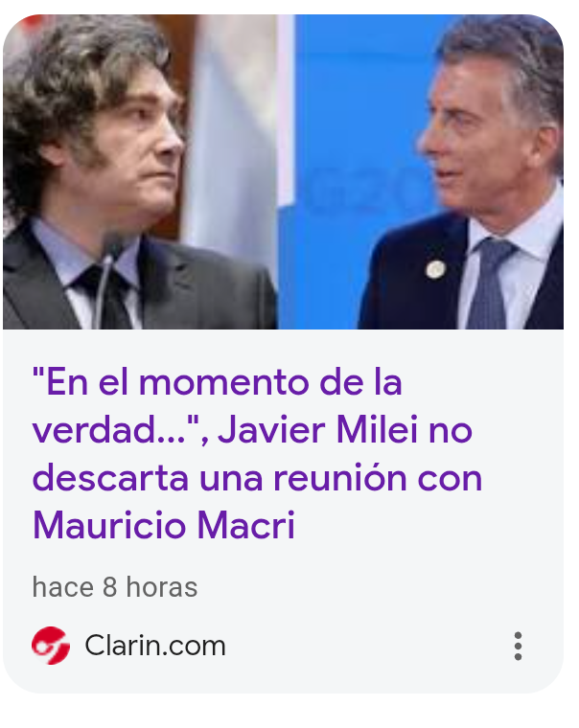The image size is (579, 728).
Task: Click the microphone in the left photo
Action: coord(106,279)
